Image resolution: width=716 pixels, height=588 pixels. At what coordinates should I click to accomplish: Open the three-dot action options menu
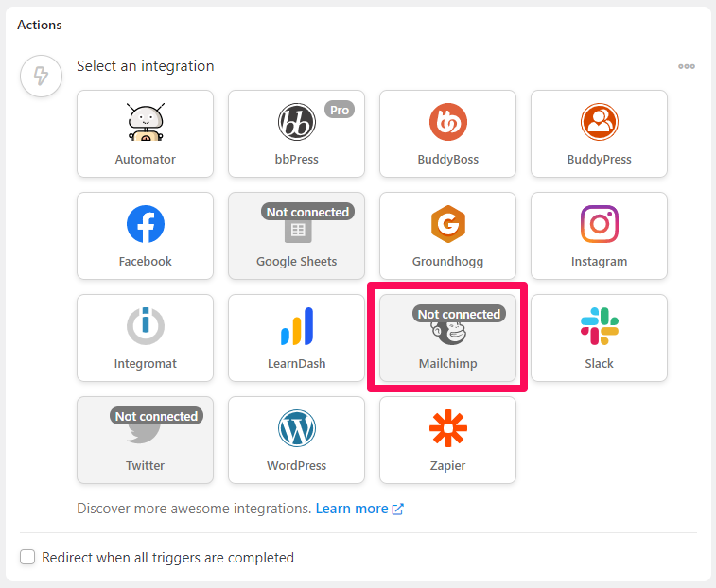point(687,66)
